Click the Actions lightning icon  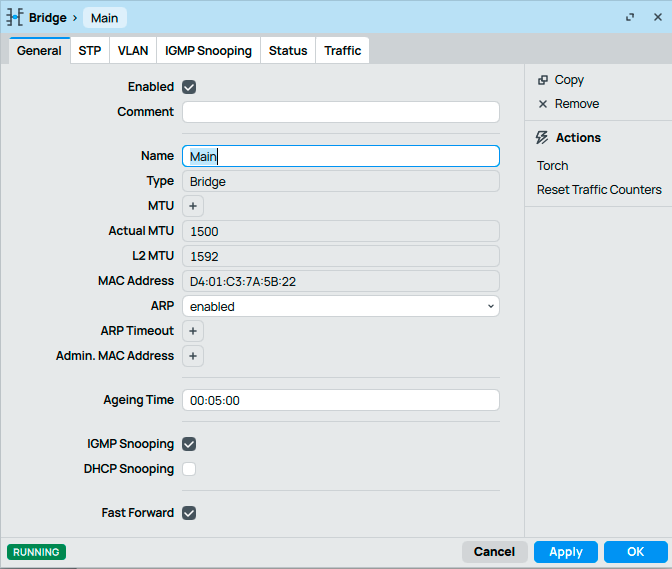coord(543,138)
